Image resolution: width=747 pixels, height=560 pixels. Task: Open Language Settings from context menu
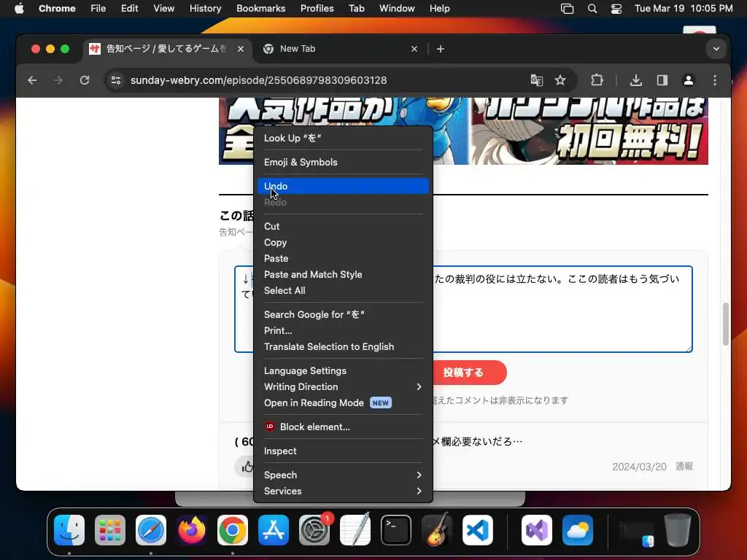343,371
